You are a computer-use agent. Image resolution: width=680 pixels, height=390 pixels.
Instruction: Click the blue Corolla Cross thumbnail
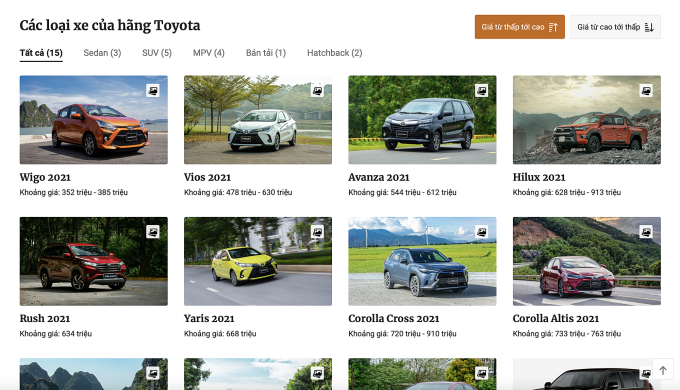tap(422, 261)
